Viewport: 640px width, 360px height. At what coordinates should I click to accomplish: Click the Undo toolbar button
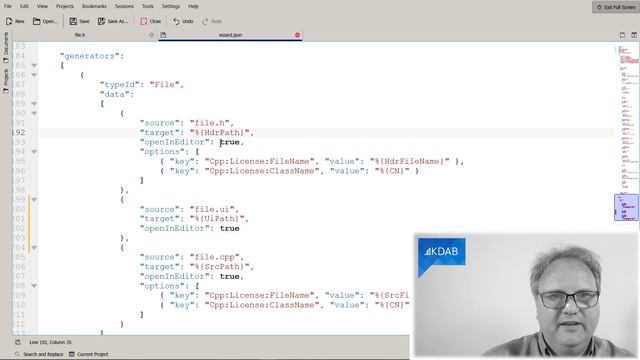coord(183,21)
